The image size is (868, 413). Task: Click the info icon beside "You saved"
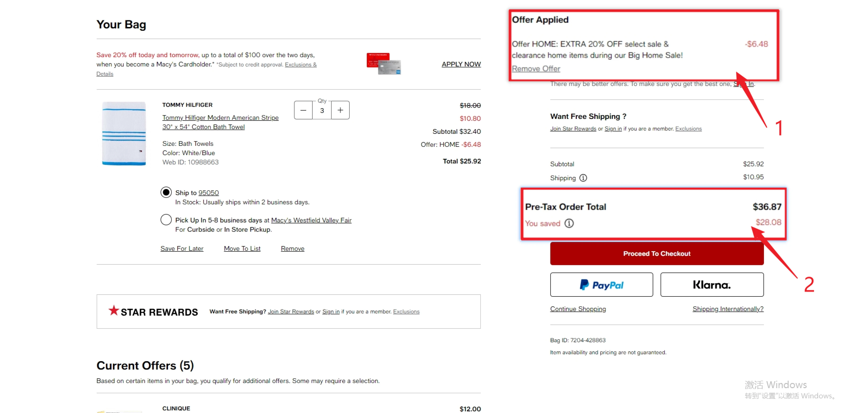pos(569,223)
